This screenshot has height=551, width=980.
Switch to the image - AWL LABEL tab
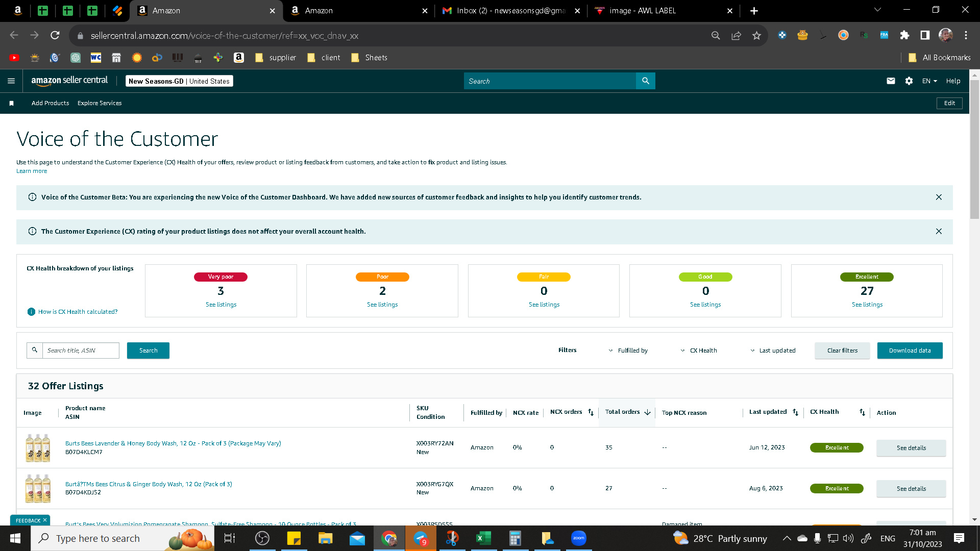coord(664,11)
